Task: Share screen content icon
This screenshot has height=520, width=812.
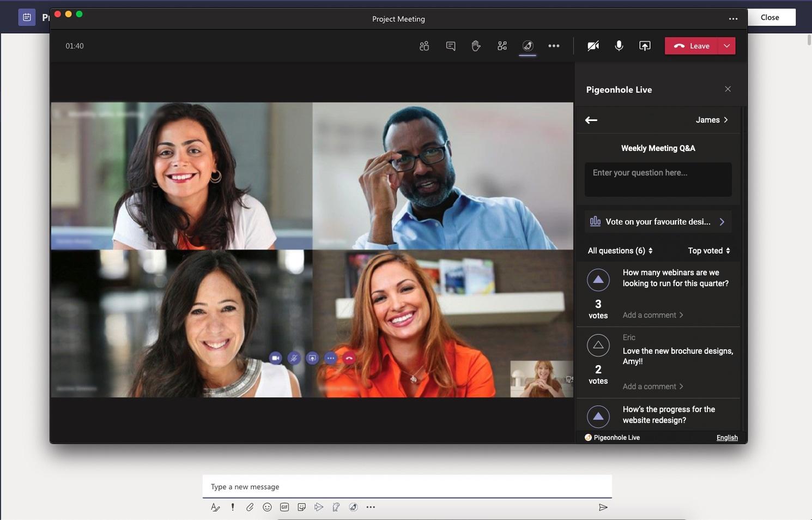Action: pos(645,46)
